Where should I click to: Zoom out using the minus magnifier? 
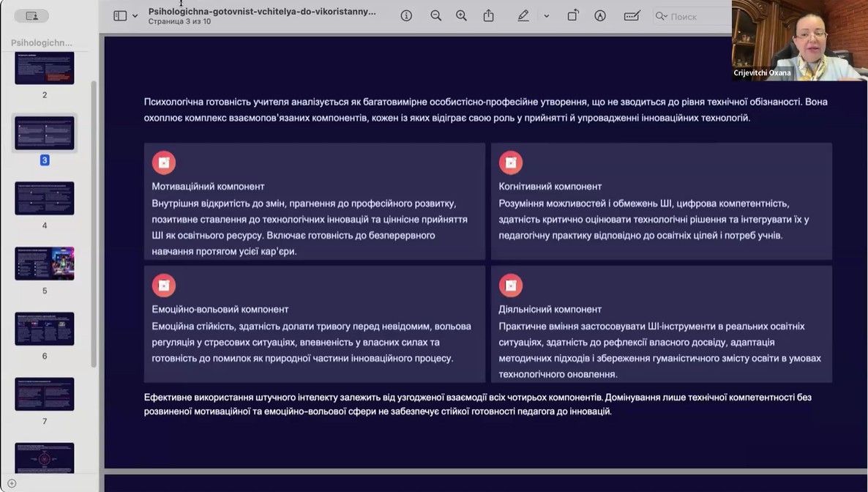pos(435,15)
